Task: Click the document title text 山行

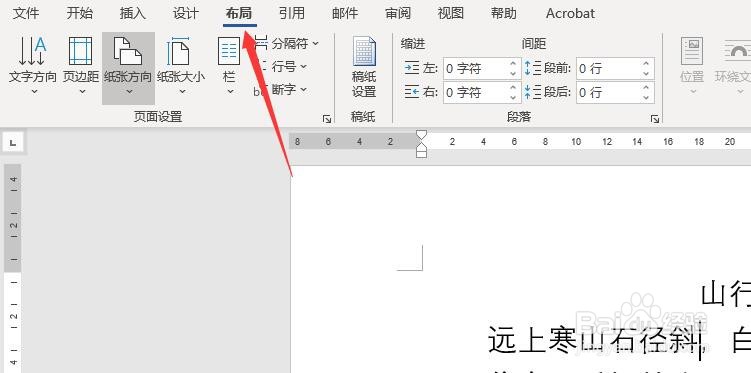Action: pyautogui.click(x=726, y=295)
